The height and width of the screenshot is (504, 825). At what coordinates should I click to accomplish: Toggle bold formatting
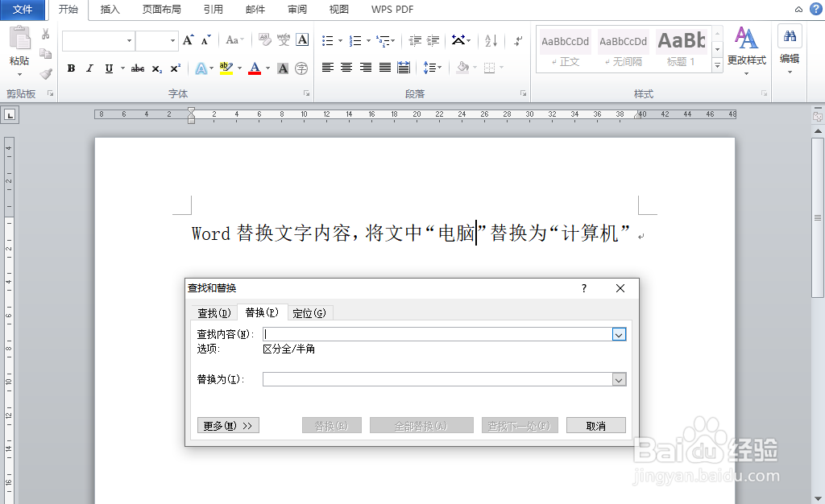pyautogui.click(x=71, y=68)
